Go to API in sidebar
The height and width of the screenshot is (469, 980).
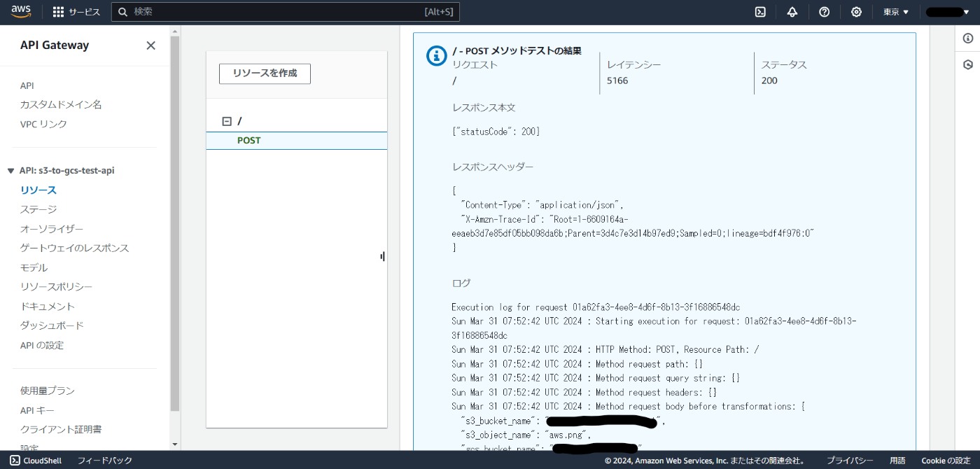pyautogui.click(x=27, y=85)
